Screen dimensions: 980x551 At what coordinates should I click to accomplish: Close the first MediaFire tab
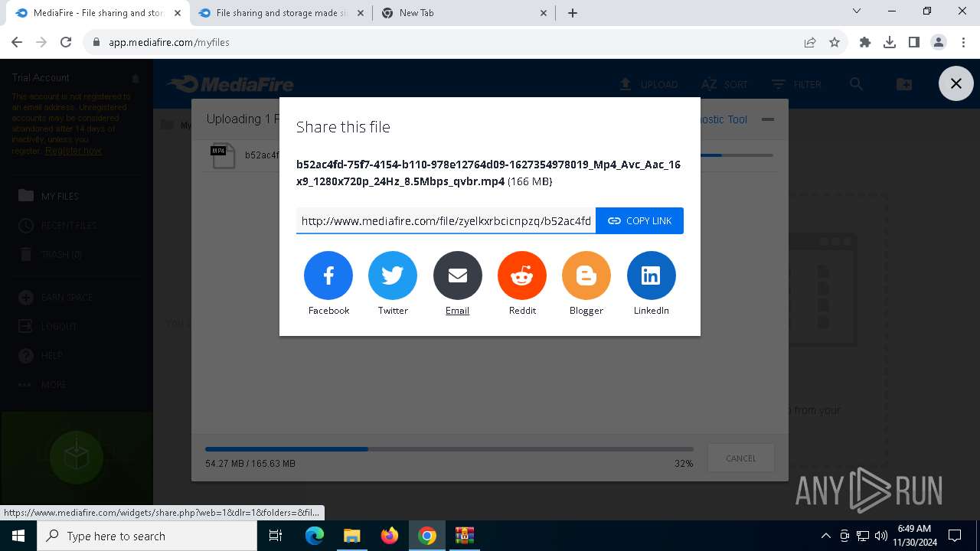pos(178,13)
